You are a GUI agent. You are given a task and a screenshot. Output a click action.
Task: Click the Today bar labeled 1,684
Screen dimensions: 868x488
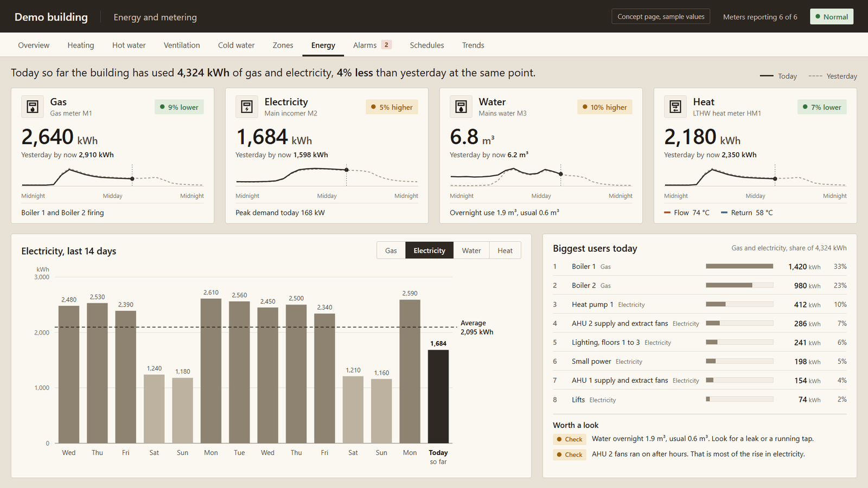(438, 396)
